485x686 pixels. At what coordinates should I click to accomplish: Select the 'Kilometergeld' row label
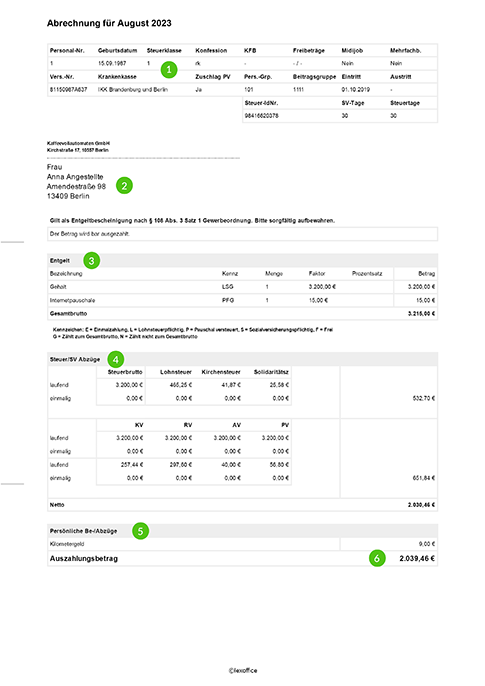pyautogui.click(x=67, y=544)
